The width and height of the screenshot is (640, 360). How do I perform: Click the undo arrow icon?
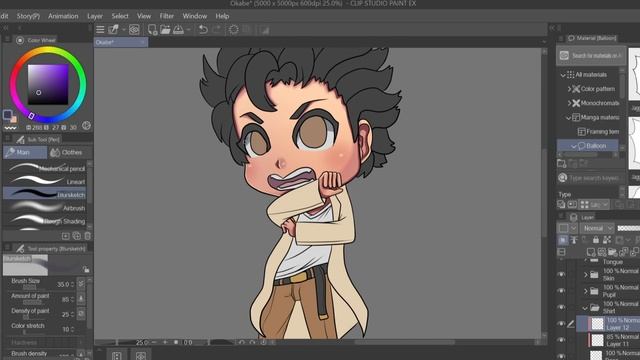(203, 29)
